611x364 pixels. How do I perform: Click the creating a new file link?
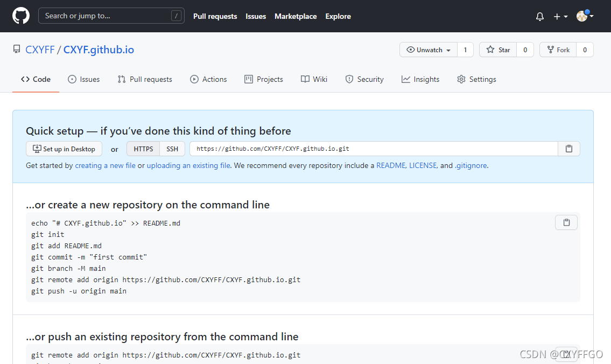pos(105,166)
